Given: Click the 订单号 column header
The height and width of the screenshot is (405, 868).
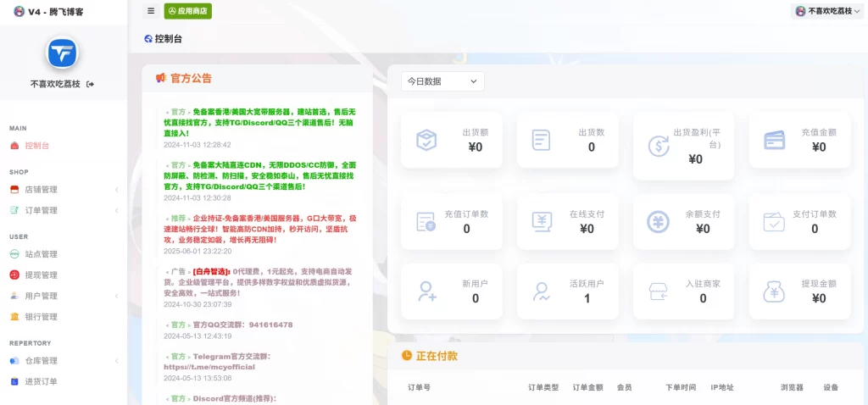Looking at the screenshot, I should pyautogui.click(x=419, y=388).
